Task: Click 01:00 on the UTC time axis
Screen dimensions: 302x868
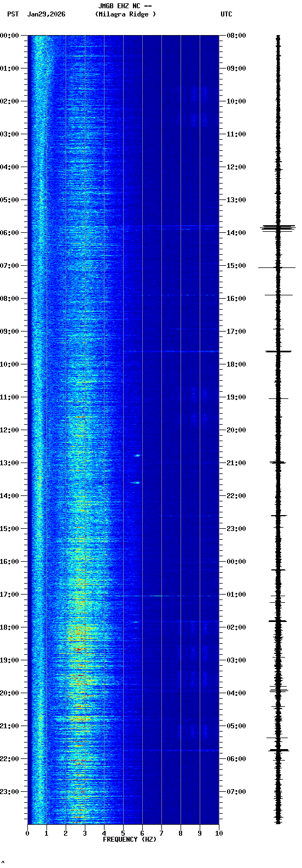Action: click(x=236, y=595)
